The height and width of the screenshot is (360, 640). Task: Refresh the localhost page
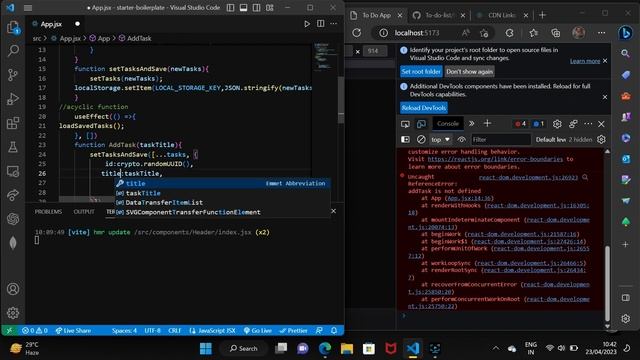coord(357,33)
